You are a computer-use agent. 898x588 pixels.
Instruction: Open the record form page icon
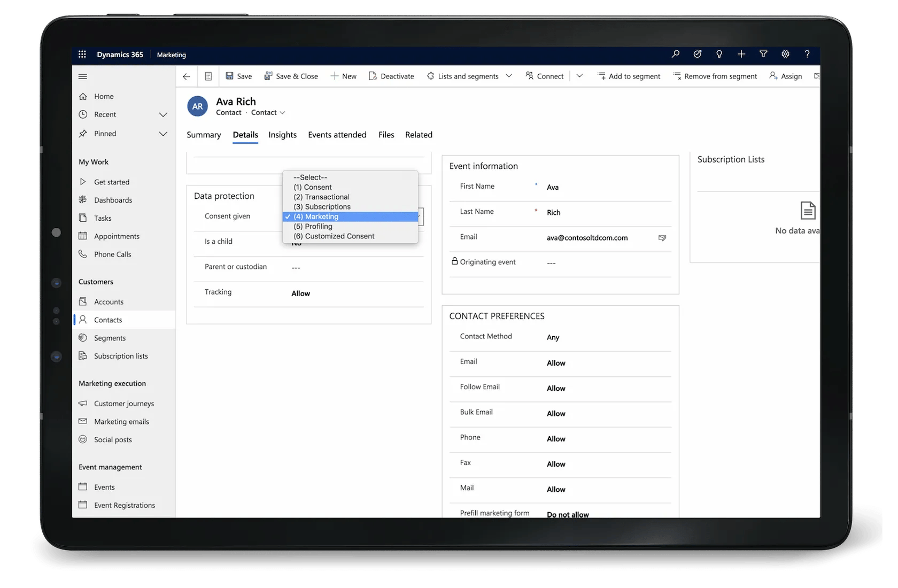pyautogui.click(x=208, y=76)
